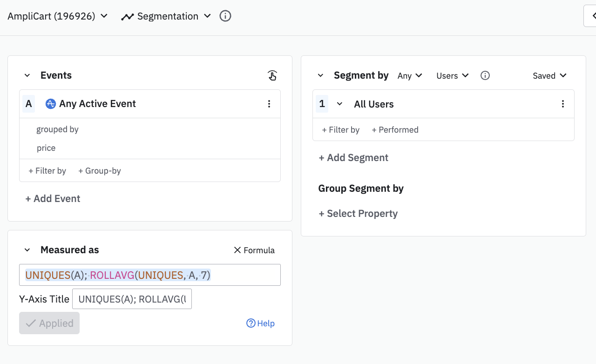Click the blue Amplitude icon on event A

click(x=50, y=104)
